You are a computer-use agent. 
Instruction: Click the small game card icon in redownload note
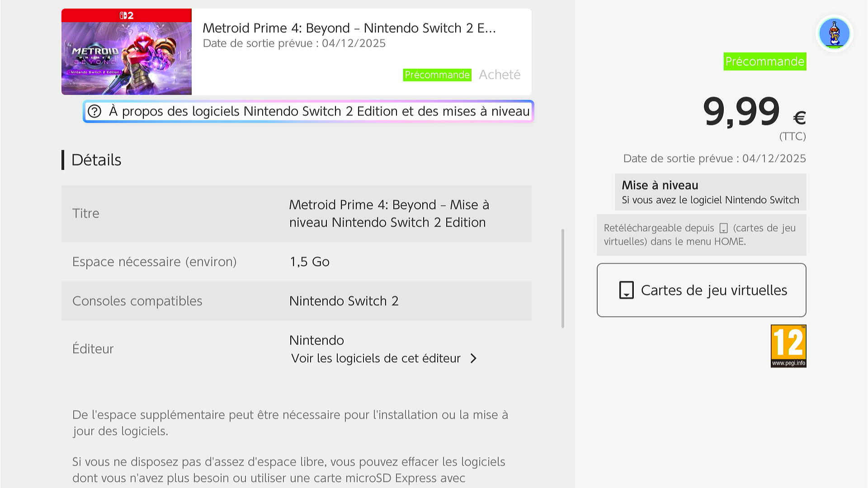point(723,229)
